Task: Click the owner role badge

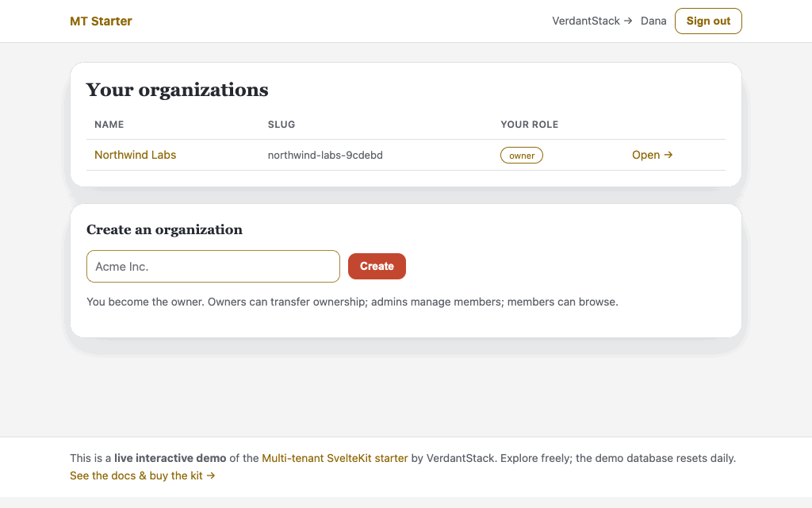Action: point(522,156)
